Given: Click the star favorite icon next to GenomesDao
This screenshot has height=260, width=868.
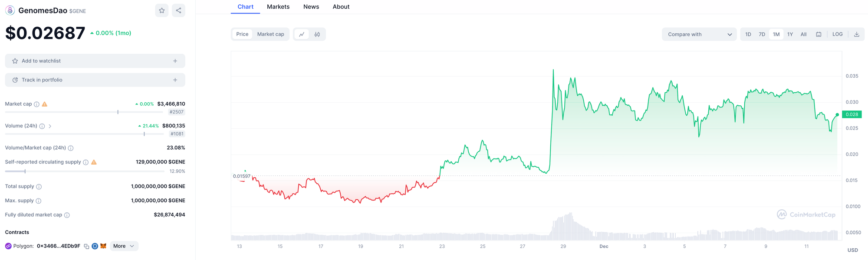Looking at the screenshot, I should 162,10.
